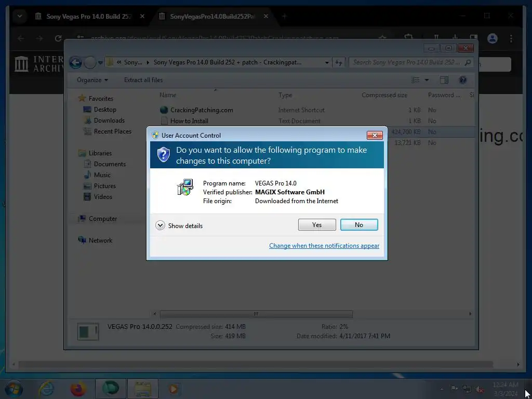Sort by Compressed size column header
Viewport: 532px width, 399px height.
[384, 95]
